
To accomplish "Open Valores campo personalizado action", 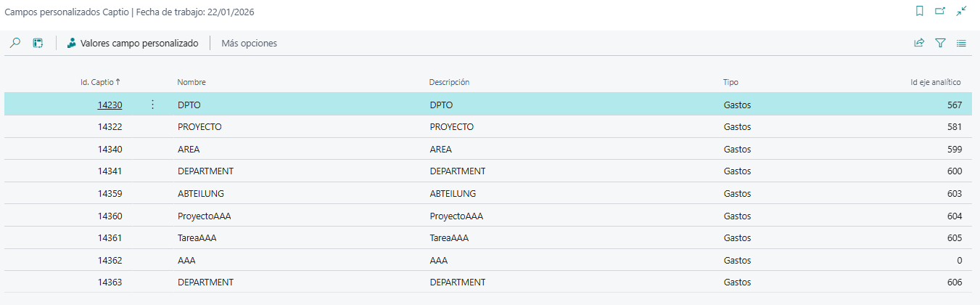I will pos(133,44).
